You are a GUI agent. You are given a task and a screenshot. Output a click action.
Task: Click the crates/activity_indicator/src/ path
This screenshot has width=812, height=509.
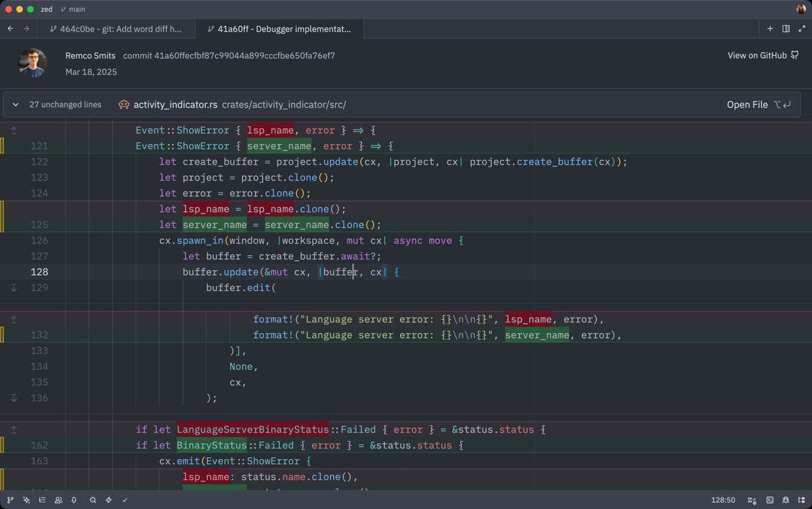pos(284,105)
